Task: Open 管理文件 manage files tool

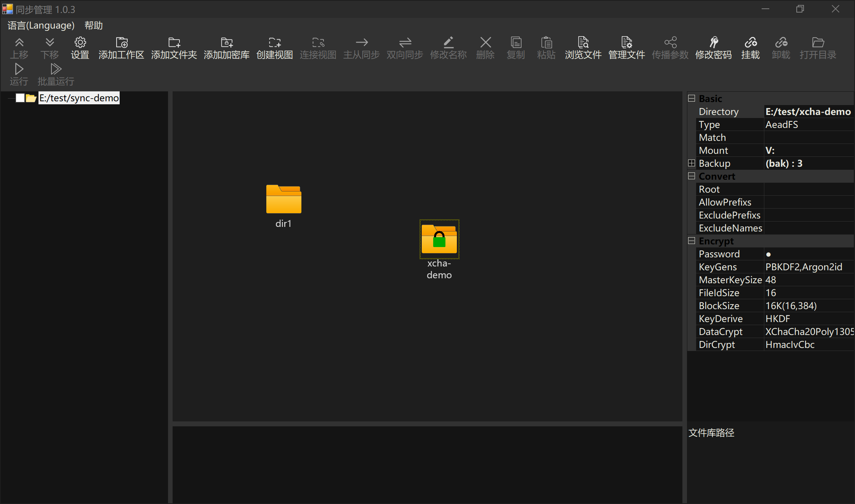Action: 626,47
